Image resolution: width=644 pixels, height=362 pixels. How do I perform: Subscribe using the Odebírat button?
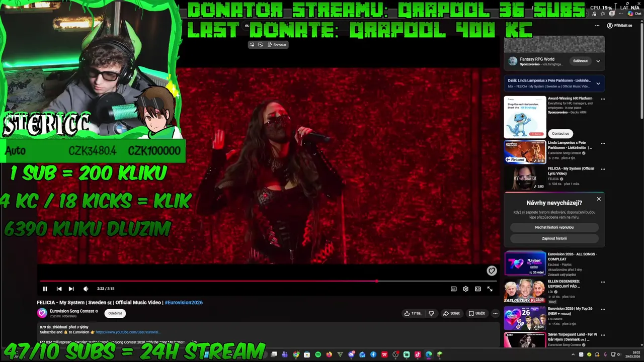pos(115,313)
